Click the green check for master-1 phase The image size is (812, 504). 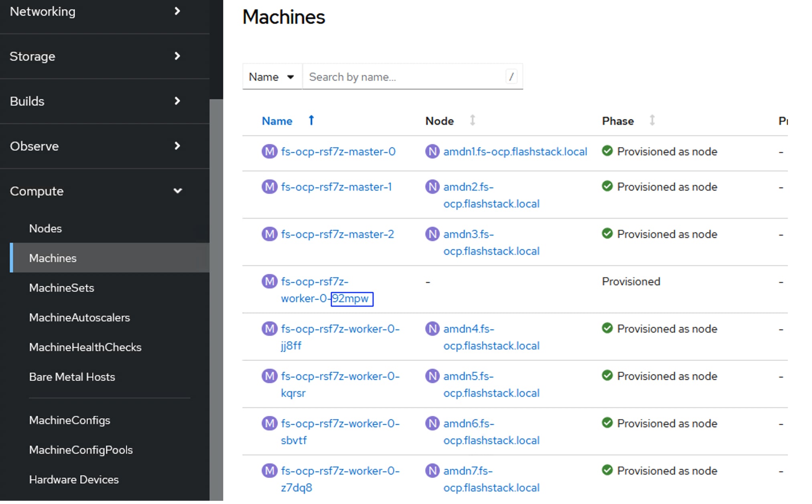tap(607, 187)
